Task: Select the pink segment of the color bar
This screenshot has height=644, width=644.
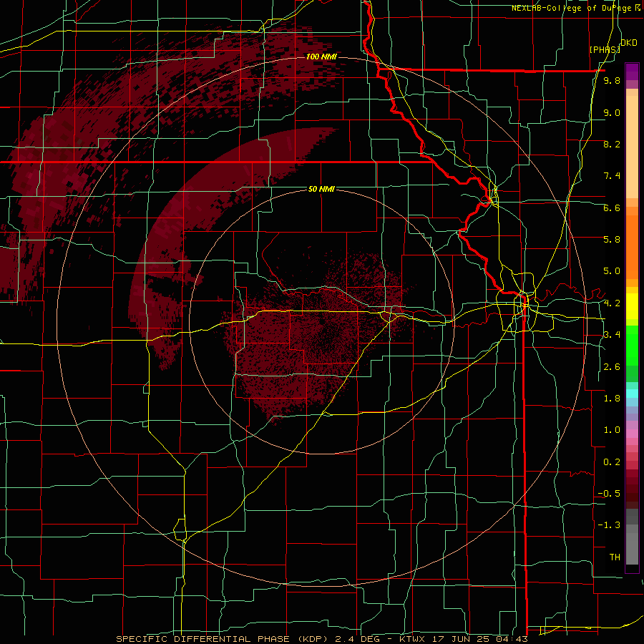Action: click(x=632, y=434)
